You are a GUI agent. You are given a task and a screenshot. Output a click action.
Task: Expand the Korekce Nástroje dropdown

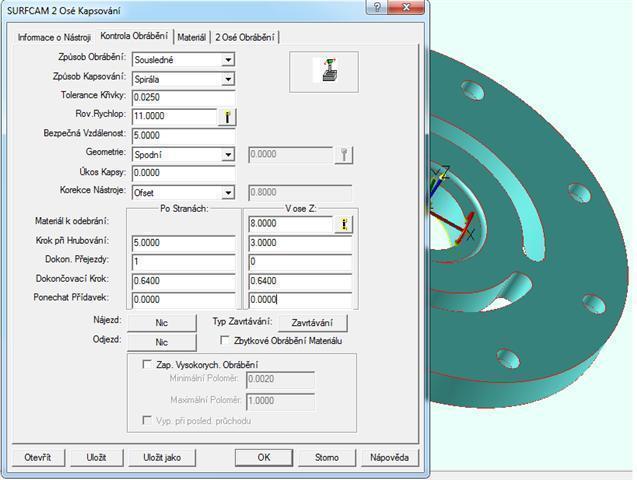228,192
